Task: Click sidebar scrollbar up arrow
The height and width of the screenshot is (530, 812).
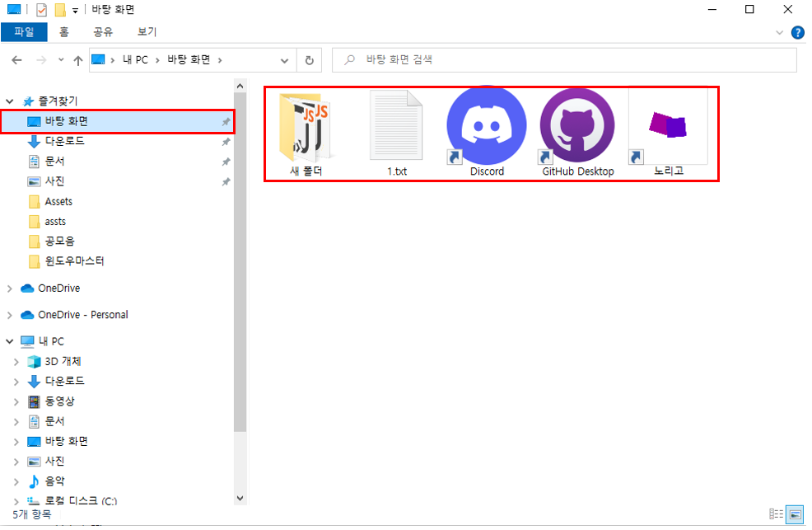Action: 240,86
